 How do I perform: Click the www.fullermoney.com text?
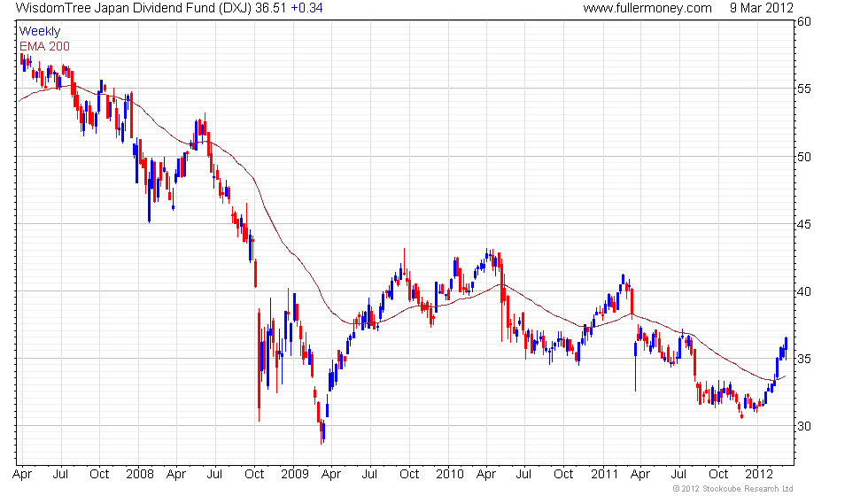[647, 8]
